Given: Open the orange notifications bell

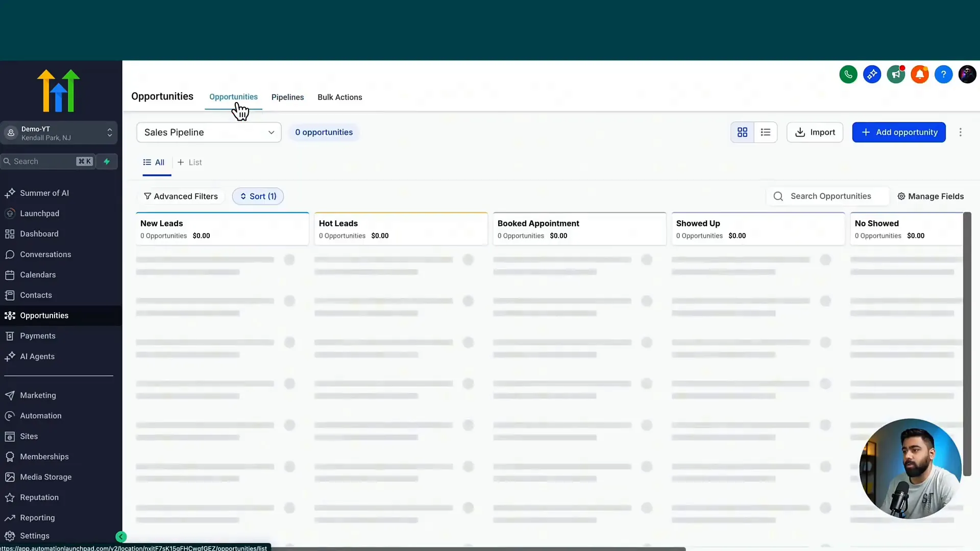Looking at the screenshot, I should [x=920, y=74].
